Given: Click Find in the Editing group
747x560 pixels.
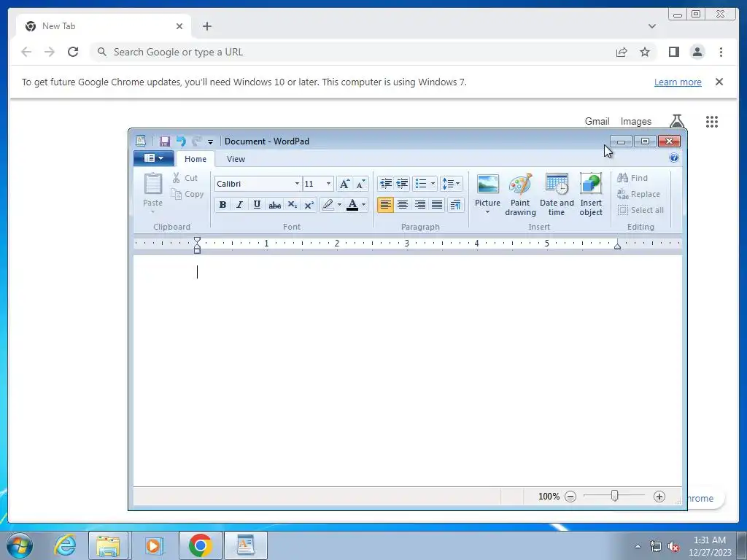Looking at the screenshot, I should [x=632, y=178].
